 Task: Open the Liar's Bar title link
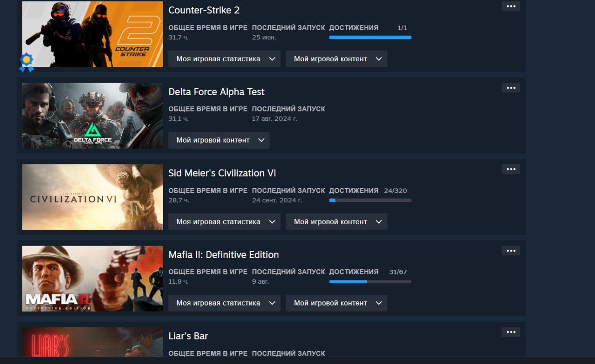(x=188, y=336)
